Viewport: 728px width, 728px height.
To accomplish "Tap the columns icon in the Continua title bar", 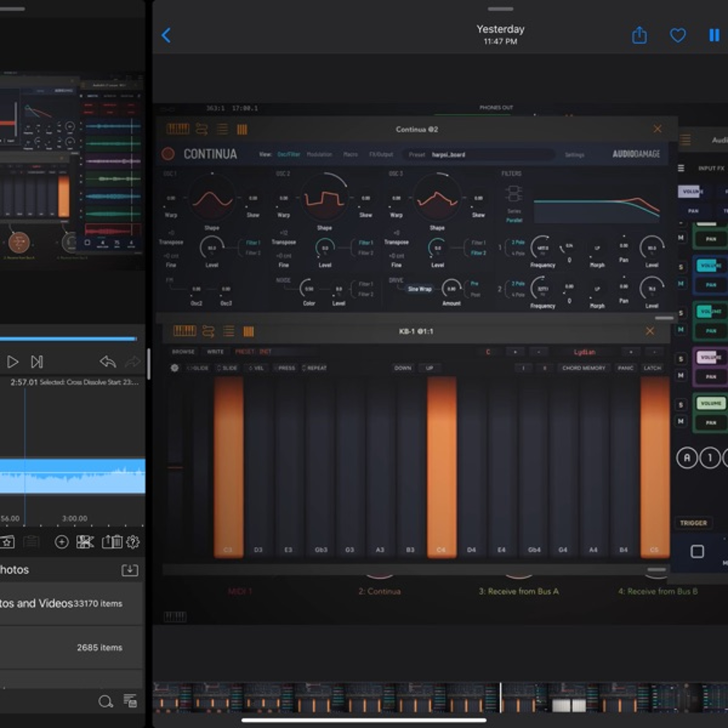I will click(242, 130).
